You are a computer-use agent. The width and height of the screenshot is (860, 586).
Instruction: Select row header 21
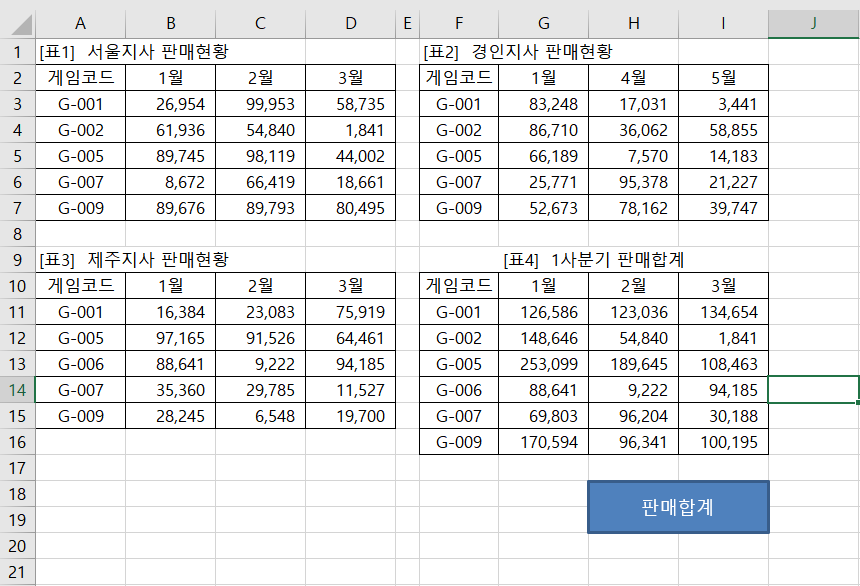[17, 572]
